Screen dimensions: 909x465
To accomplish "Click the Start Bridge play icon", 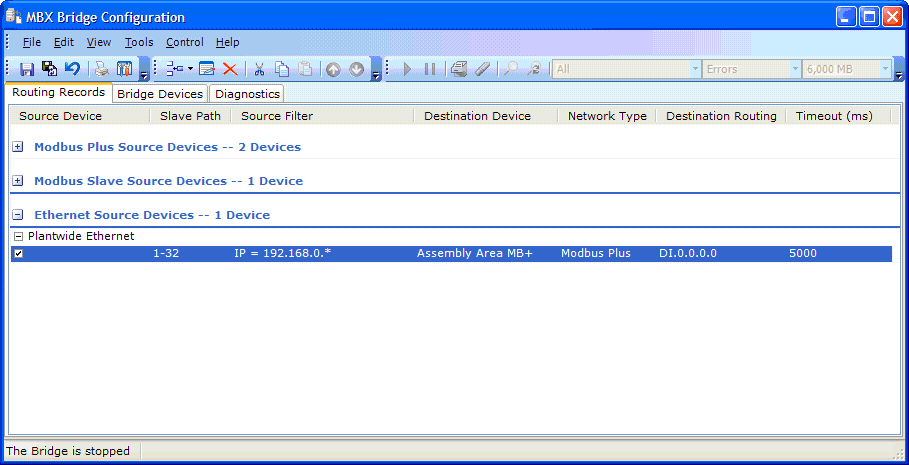I will [x=407, y=69].
